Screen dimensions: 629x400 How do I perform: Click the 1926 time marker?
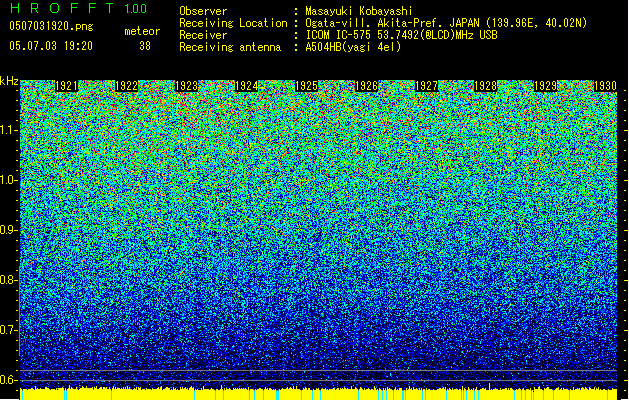pos(366,86)
